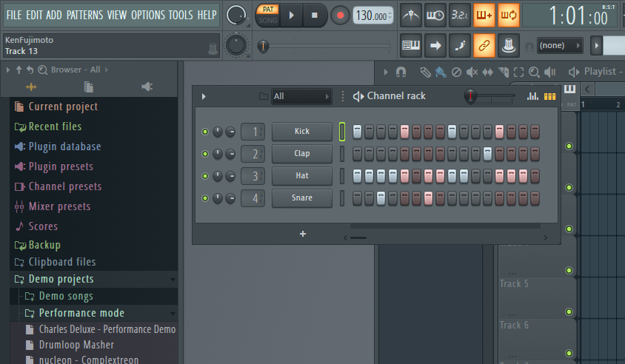Add a new channel with plus button
This screenshot has width=625, height=364.
coord(302,234)
